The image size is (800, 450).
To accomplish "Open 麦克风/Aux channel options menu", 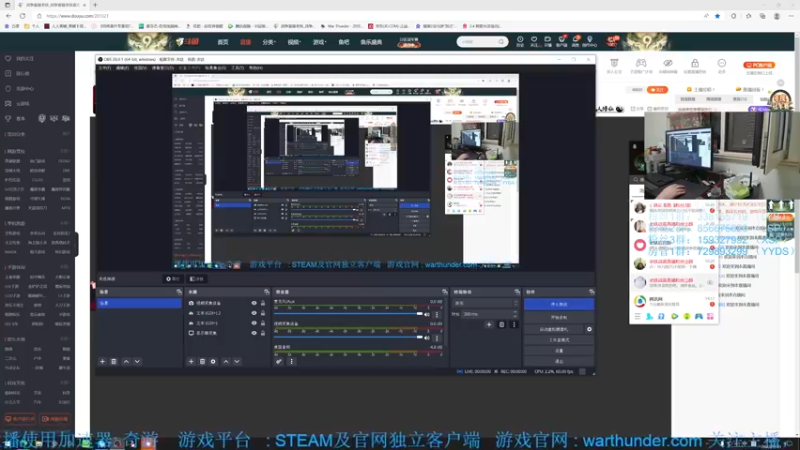I will [x=437, y=314].
